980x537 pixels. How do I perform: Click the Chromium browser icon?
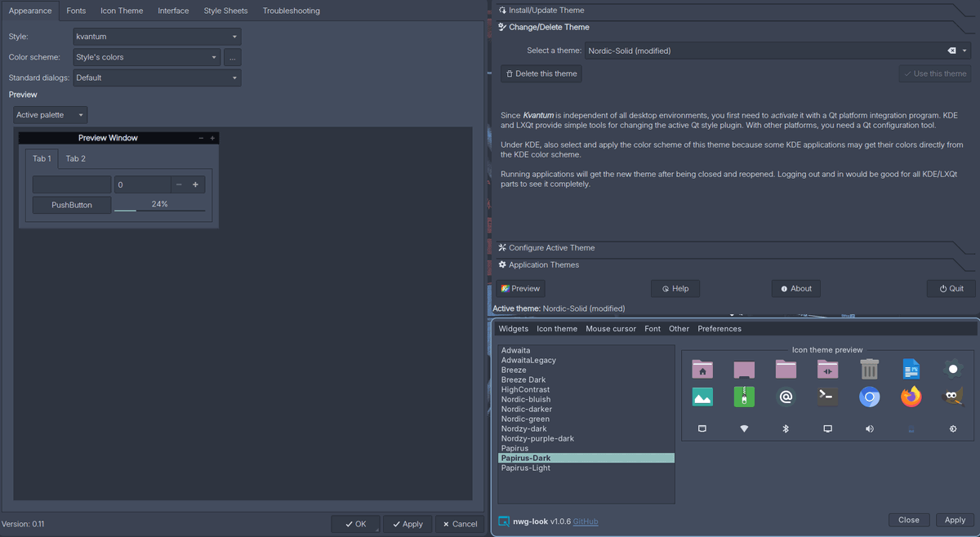click(x=869, y=397)
